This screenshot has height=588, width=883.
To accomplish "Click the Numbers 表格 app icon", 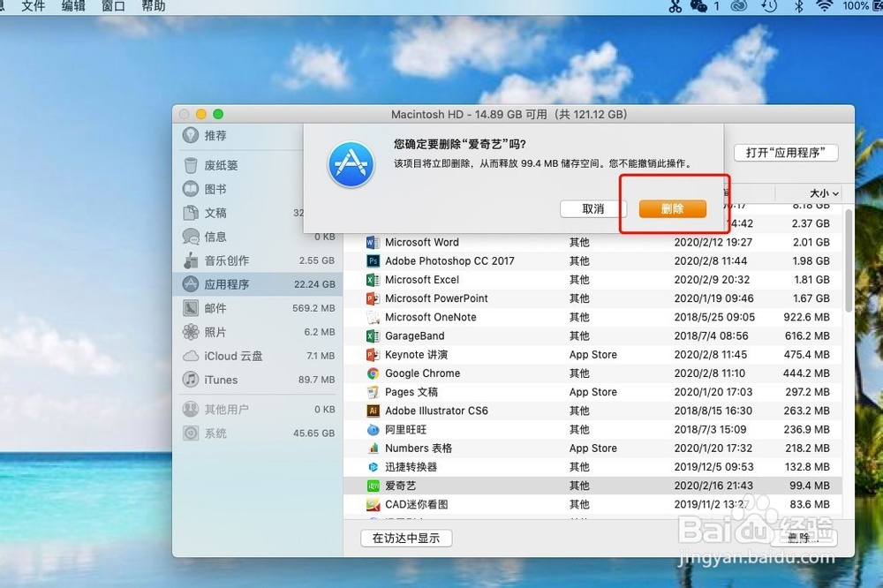I will [374, 448].
